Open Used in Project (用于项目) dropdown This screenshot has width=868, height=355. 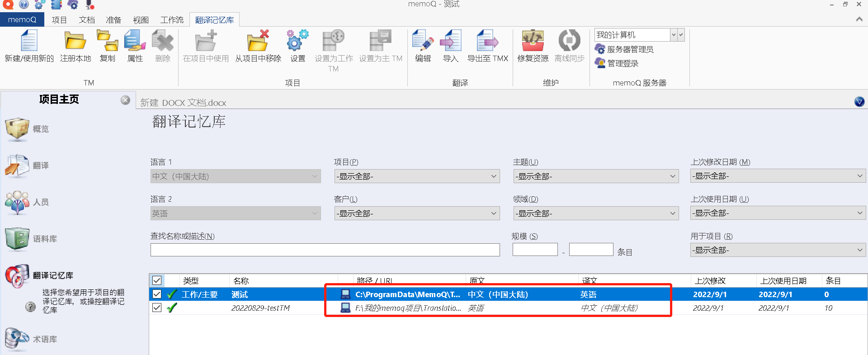778,250
